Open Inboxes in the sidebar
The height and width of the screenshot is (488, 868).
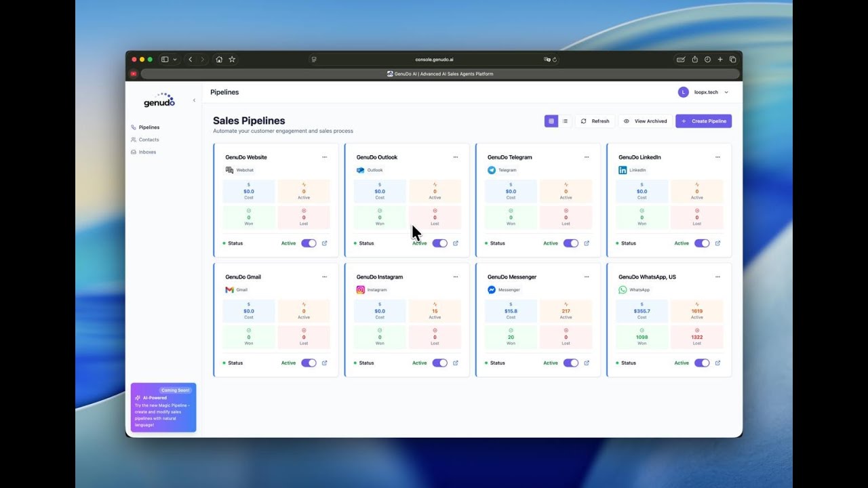(147, 152)
